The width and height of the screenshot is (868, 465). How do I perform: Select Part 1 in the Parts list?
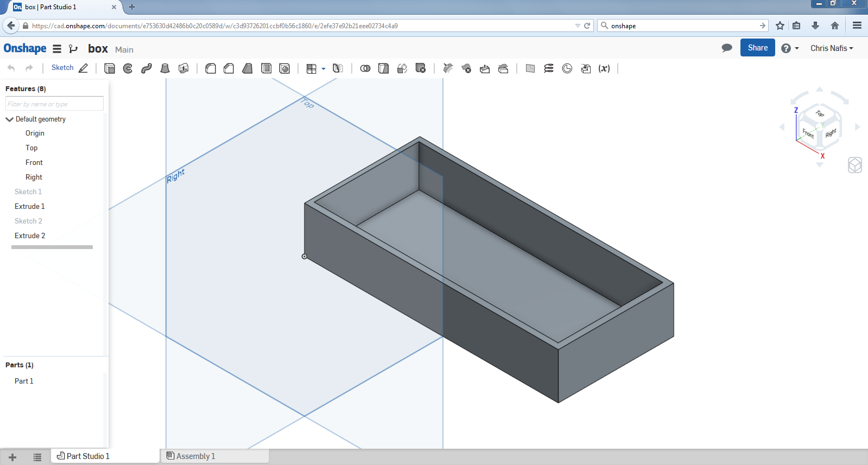pyautogui.click(x=24, y=381)
